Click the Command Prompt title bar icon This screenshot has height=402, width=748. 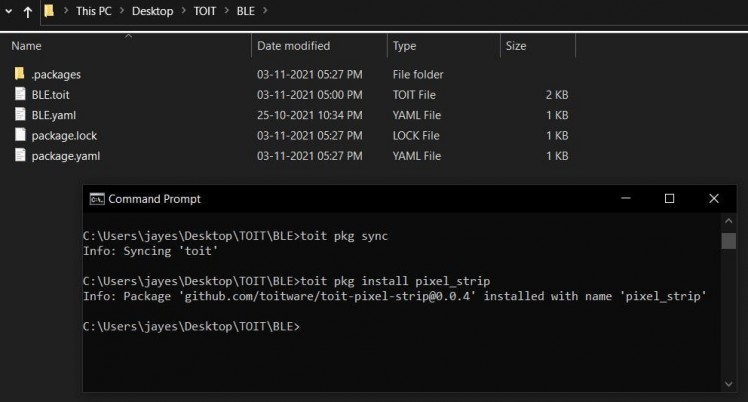click(97, 198)
